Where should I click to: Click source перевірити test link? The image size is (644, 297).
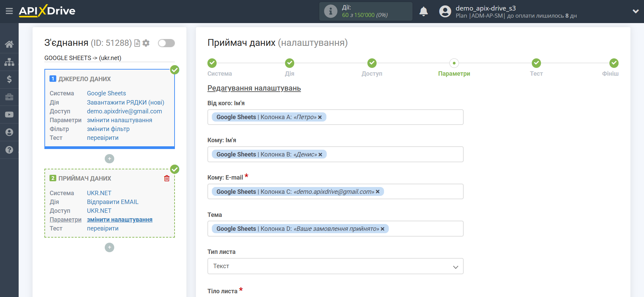(x=103, y=138)
